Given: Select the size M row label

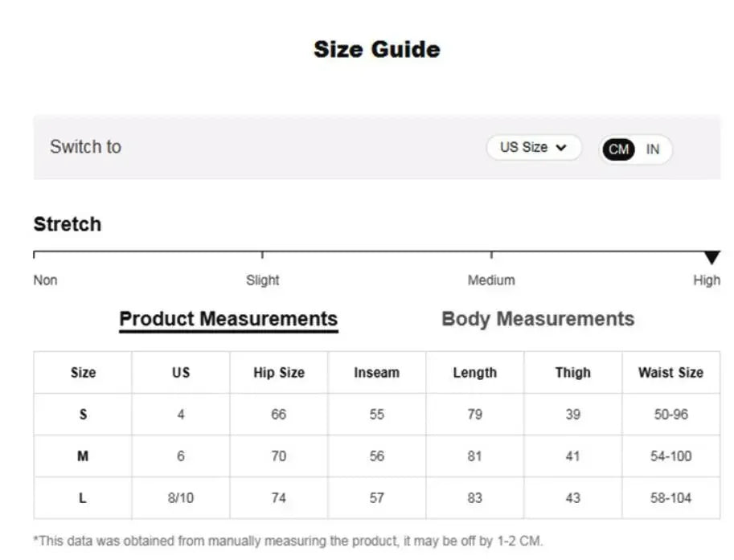Looking at the screenshot, I should coord(83,456).
